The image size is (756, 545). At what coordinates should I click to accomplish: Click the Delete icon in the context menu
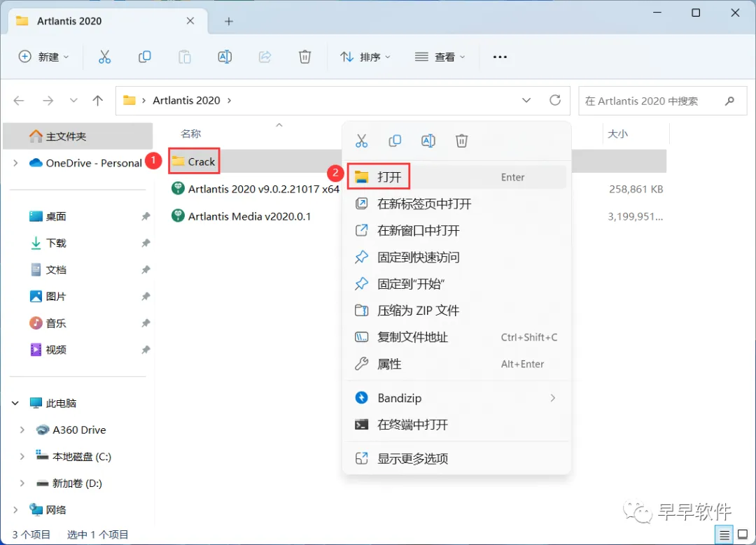461,141
